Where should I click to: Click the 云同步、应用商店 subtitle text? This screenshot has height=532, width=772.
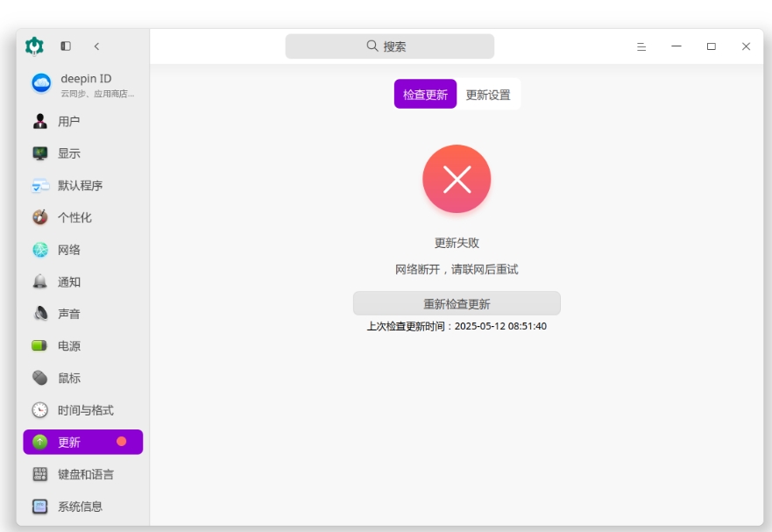(x=97, y=94)
